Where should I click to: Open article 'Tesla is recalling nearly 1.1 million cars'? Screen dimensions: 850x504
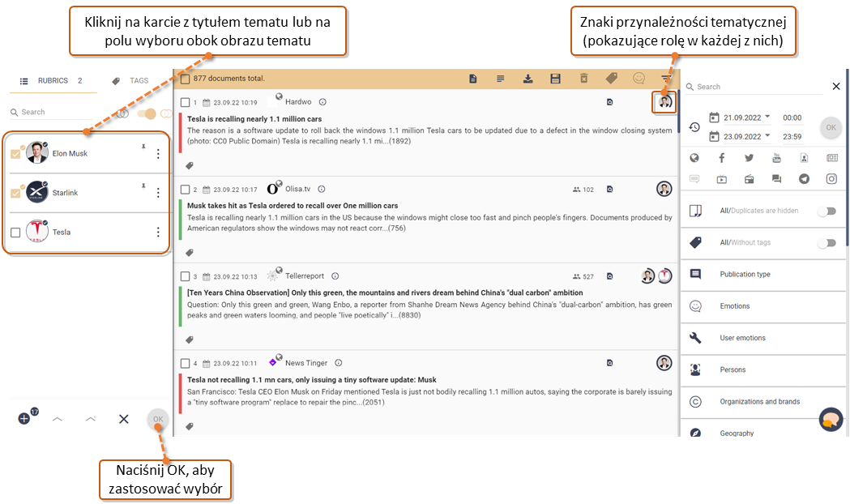point(254,118)
